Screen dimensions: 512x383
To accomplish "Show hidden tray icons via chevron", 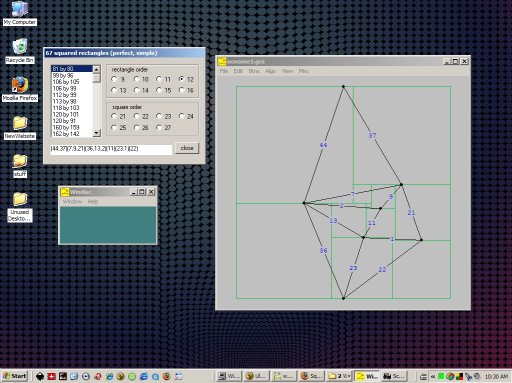I will [x=433, y=377].
